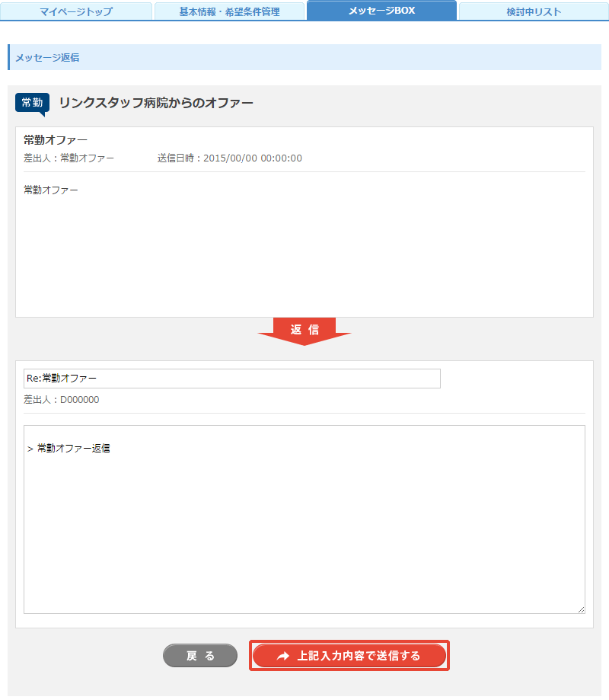Click the red 返信 arrow graphic

[304, 331]
